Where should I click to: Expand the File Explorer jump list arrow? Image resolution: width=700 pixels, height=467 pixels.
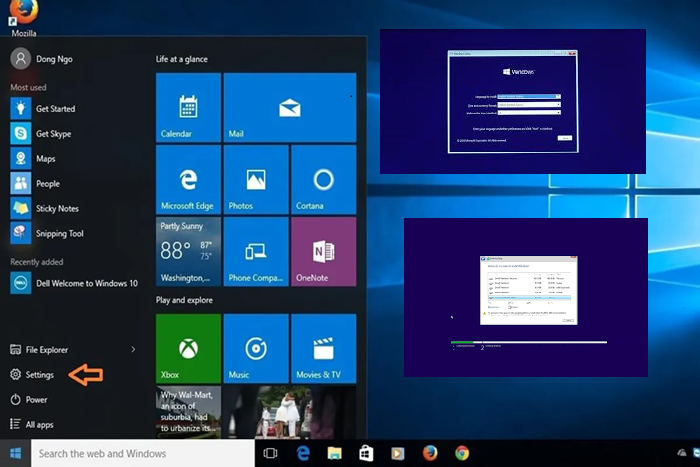[133, 350]
